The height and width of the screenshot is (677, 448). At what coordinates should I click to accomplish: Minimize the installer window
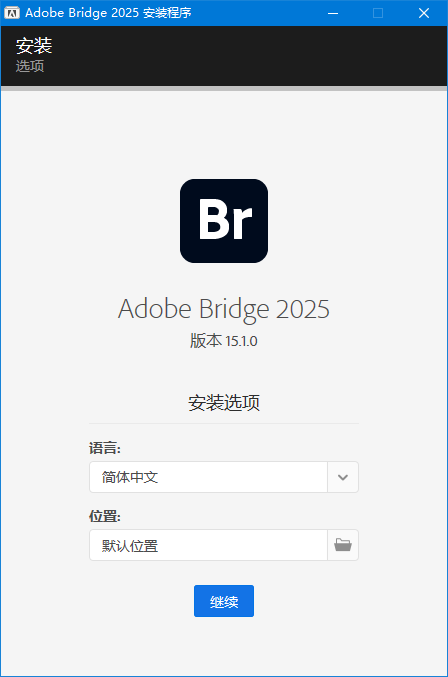[333, 13]
